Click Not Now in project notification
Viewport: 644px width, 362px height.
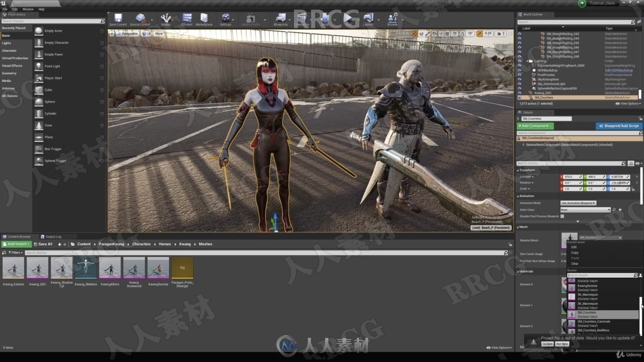click(562, 344)
